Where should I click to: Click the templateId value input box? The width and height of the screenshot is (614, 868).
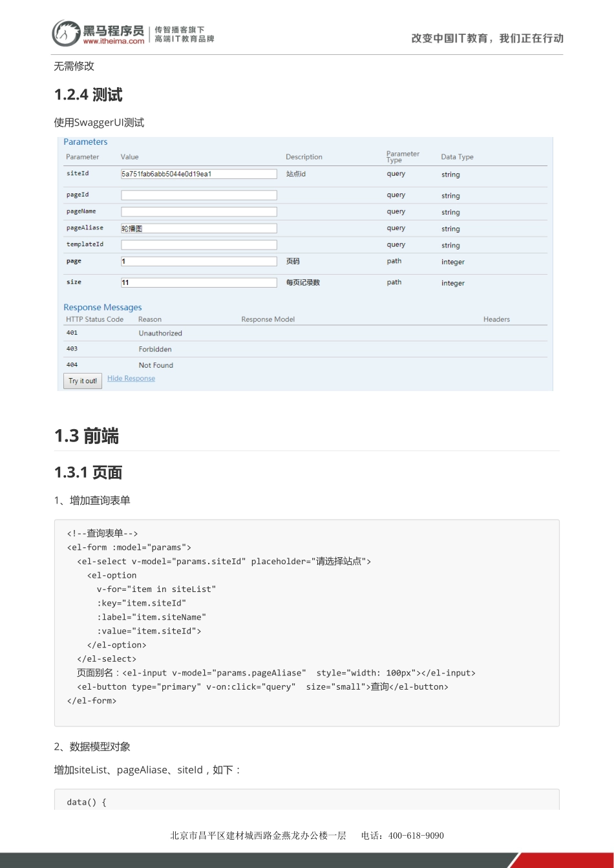pyautogui.click(x=198, y=244)
